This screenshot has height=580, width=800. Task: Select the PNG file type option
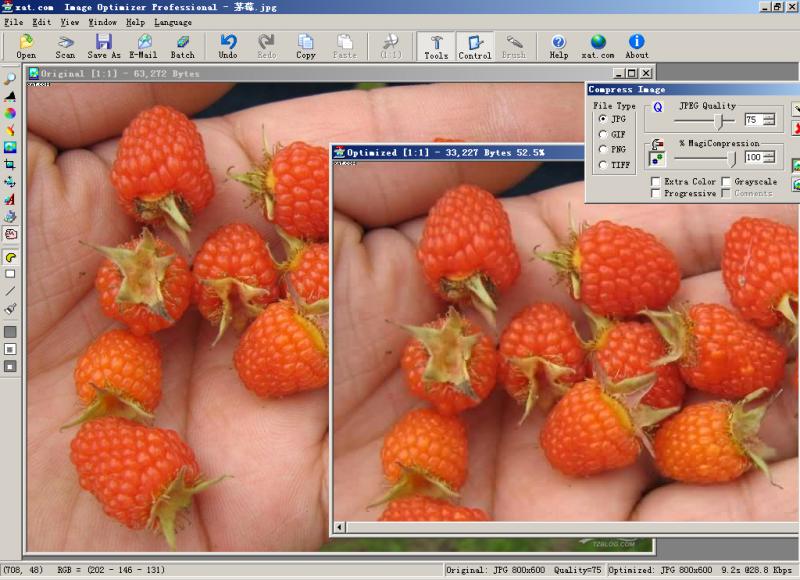pos(603,149)
